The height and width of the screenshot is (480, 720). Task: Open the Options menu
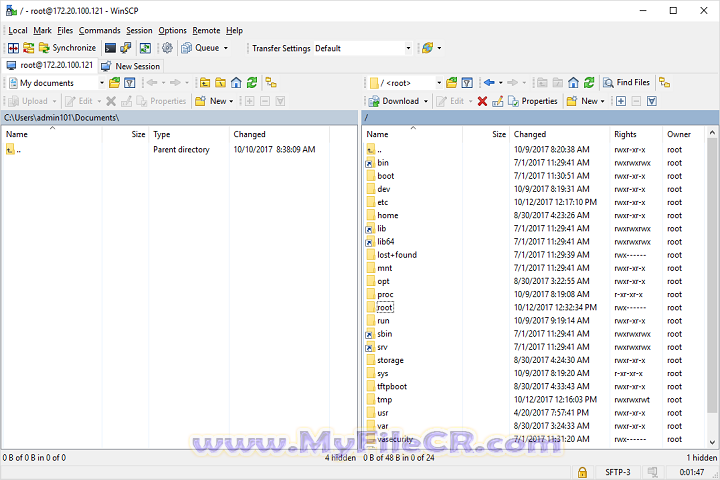point(172,30)
